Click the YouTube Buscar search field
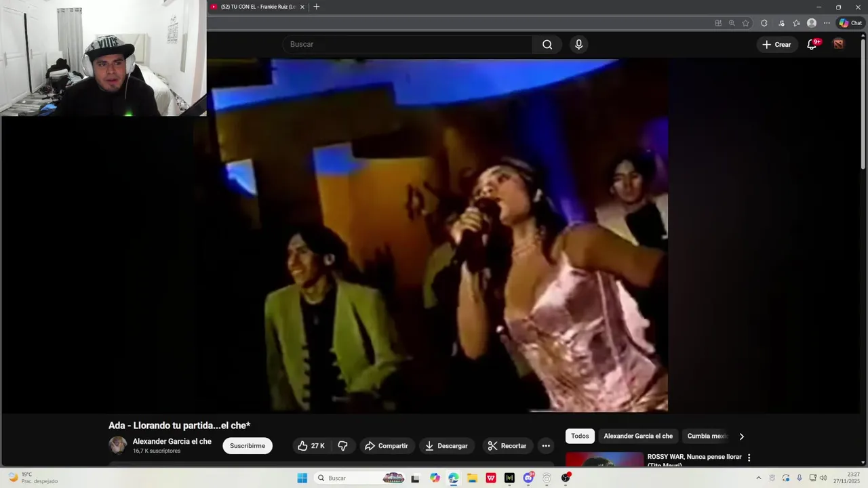Screen dimensions: 868x488 (408, 45)
